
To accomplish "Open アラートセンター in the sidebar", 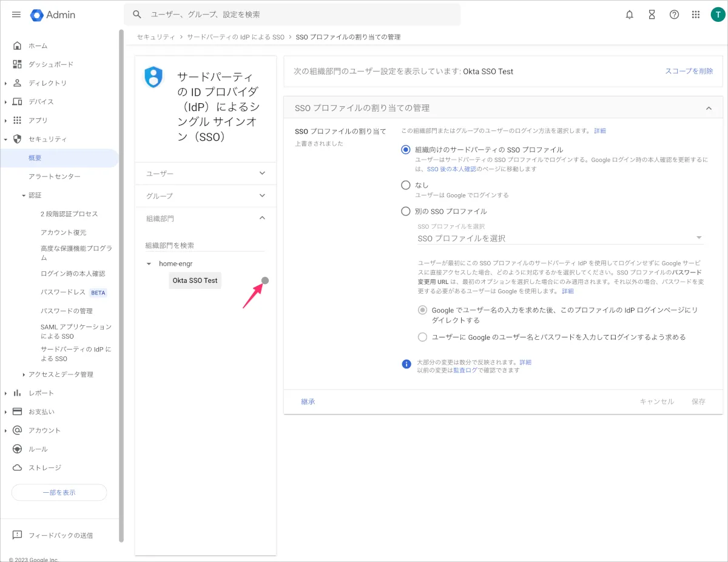I will (x=55, y=176).
